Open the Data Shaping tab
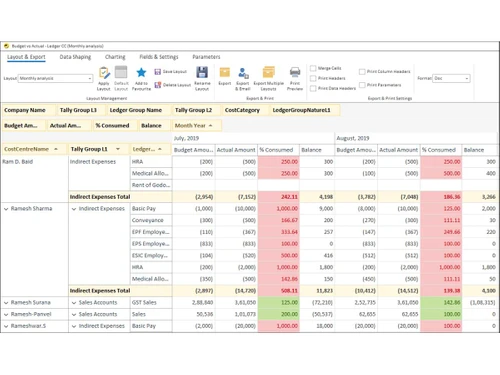The image size is (500, 375). coord(75,57)
